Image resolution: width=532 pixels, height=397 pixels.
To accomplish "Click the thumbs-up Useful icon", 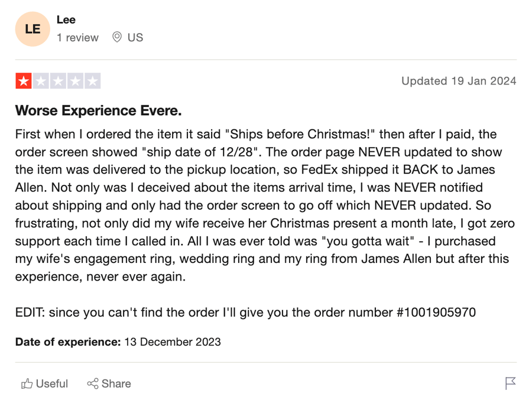I will tap(27, 383).
